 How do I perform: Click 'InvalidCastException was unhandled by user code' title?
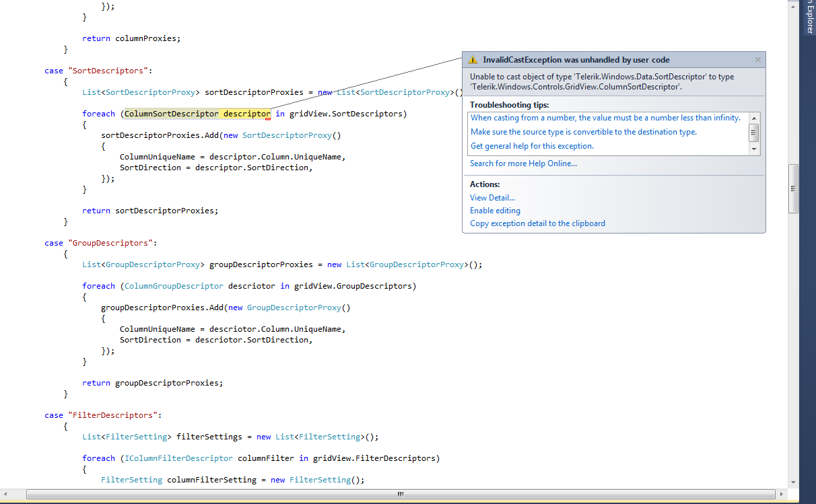tap(576, 60)
